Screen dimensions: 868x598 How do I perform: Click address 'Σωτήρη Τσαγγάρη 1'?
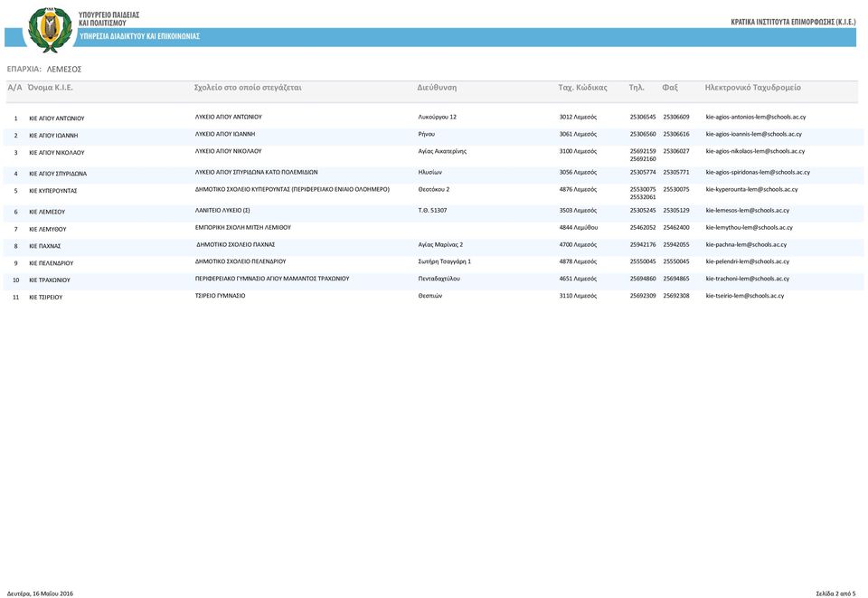pyautogui.click(x=445, y=261)
